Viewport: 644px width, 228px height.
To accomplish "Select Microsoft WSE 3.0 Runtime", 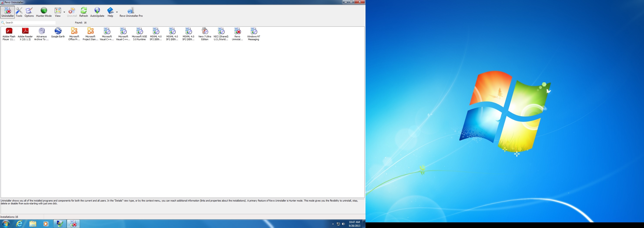I will click(139, 34).
